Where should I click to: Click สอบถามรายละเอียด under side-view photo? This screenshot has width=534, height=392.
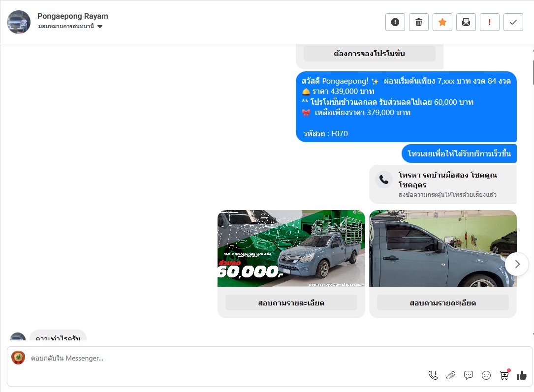pos(443,302)
